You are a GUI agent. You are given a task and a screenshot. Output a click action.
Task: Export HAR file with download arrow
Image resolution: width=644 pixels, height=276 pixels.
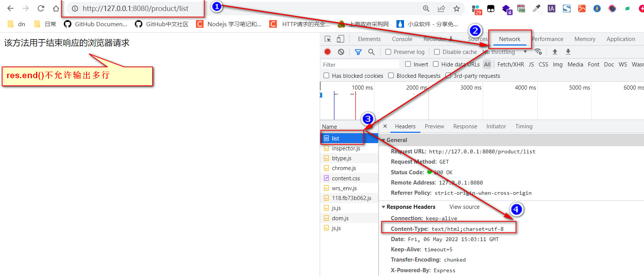pos(568,52)
